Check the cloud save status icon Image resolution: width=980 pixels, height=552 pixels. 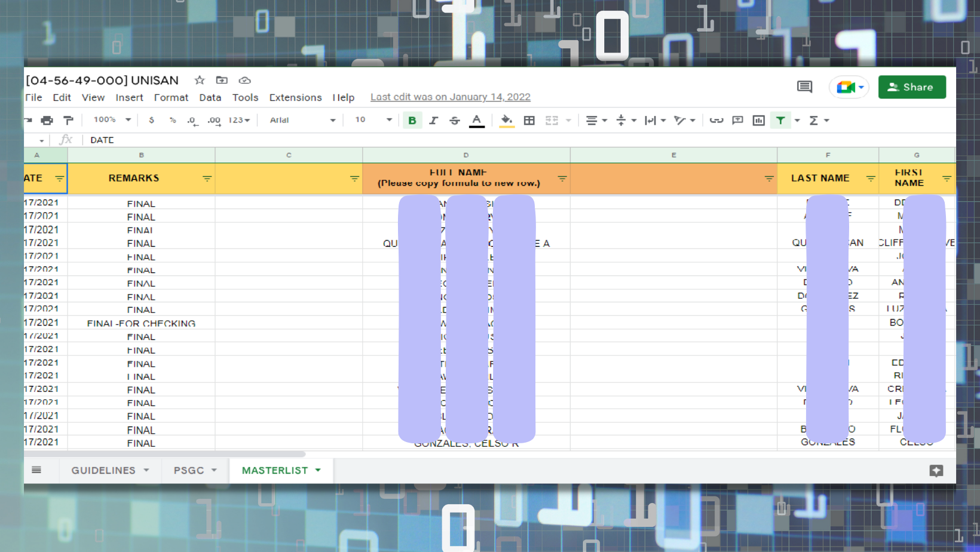tap(244, 80)
